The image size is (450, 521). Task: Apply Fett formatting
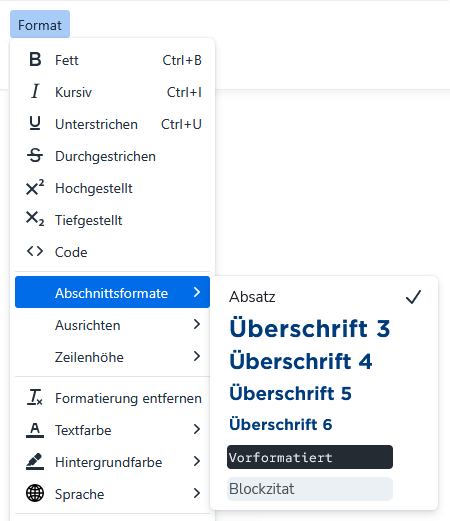[x=112, y=60]
